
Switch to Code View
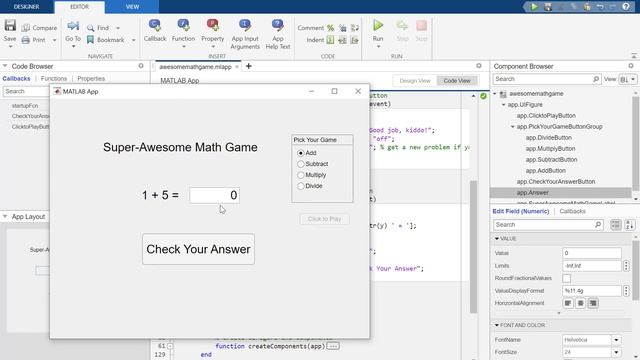click(x=457, y=81)
